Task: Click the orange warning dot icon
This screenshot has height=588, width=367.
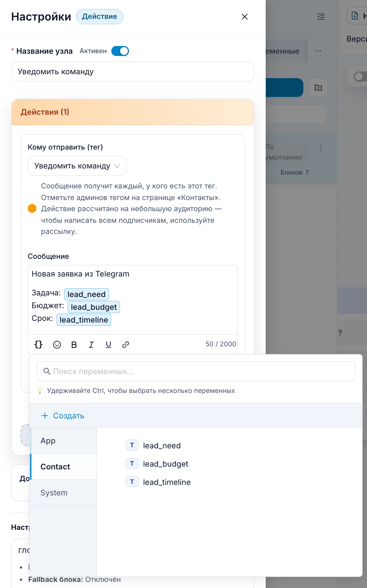Action: pos(32,208)
